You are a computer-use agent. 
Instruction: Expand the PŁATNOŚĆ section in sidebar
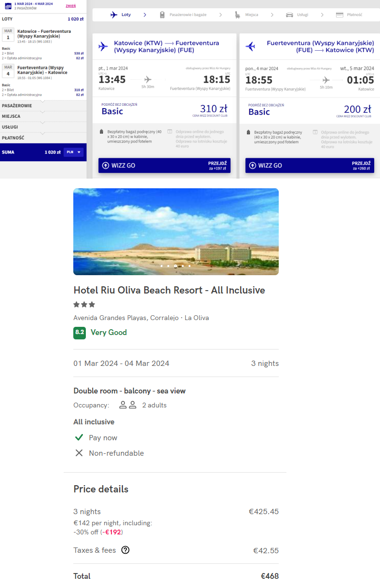(43, 138)
